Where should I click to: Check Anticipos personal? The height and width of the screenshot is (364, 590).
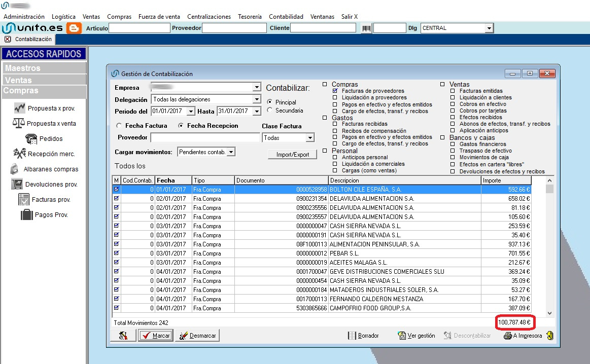point(335,158)
